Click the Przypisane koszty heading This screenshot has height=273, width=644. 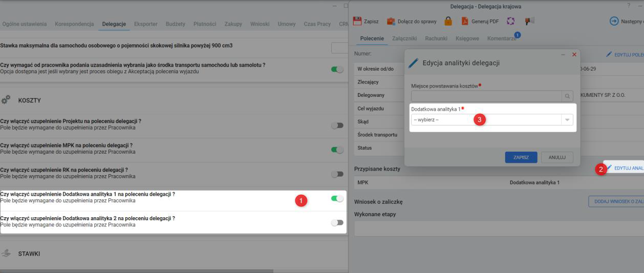pos(377,169)
